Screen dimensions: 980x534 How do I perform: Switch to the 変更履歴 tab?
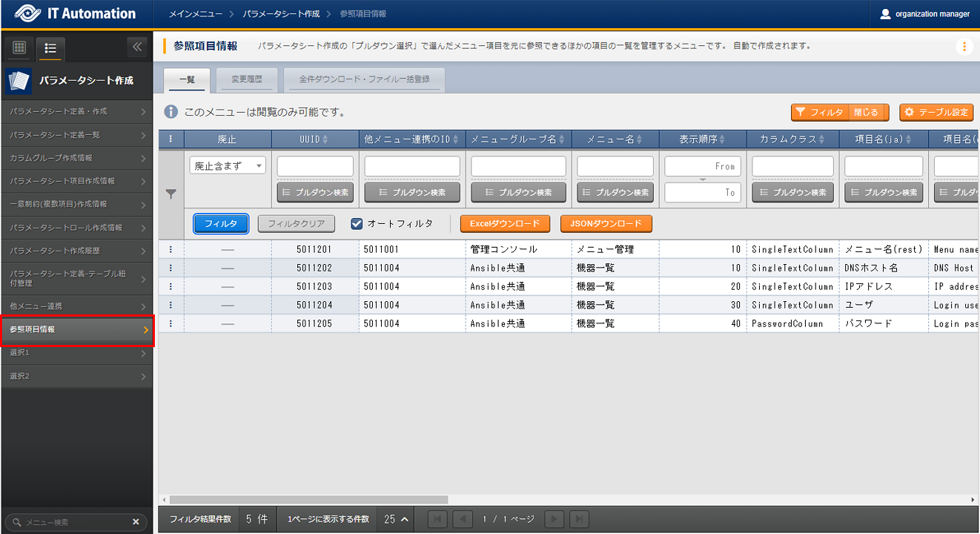coord(248,79)
